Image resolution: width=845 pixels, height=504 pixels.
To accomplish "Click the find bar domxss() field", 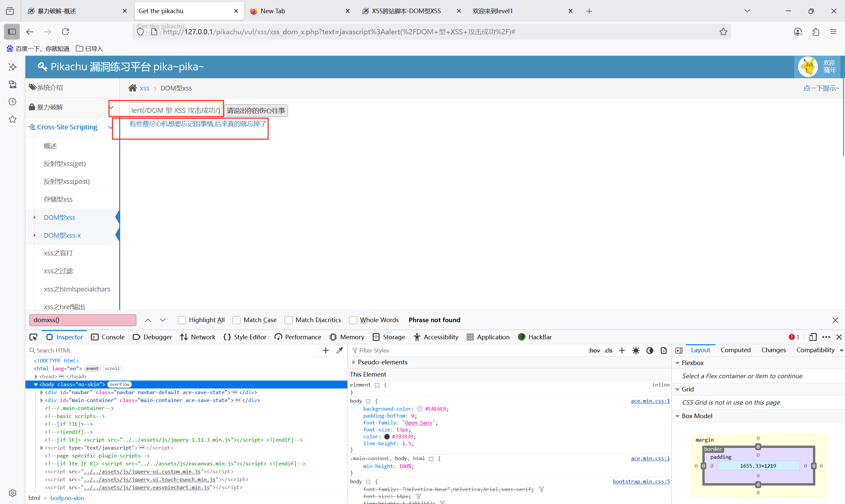I will [83, 320].
